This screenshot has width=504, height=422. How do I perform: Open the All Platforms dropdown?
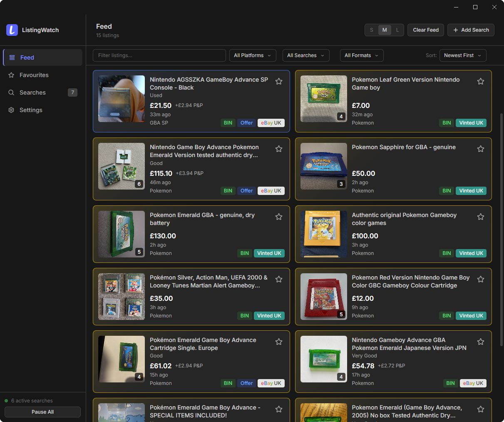coord(252,55)
